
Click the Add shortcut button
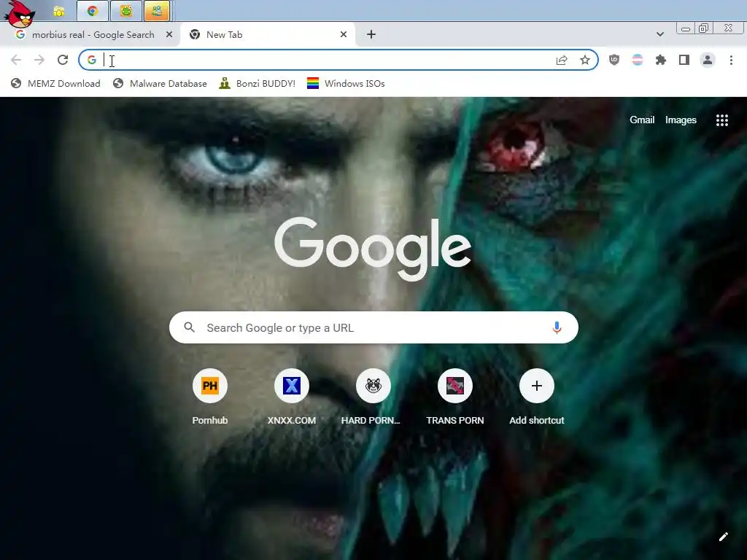click(x=536, y=396)
